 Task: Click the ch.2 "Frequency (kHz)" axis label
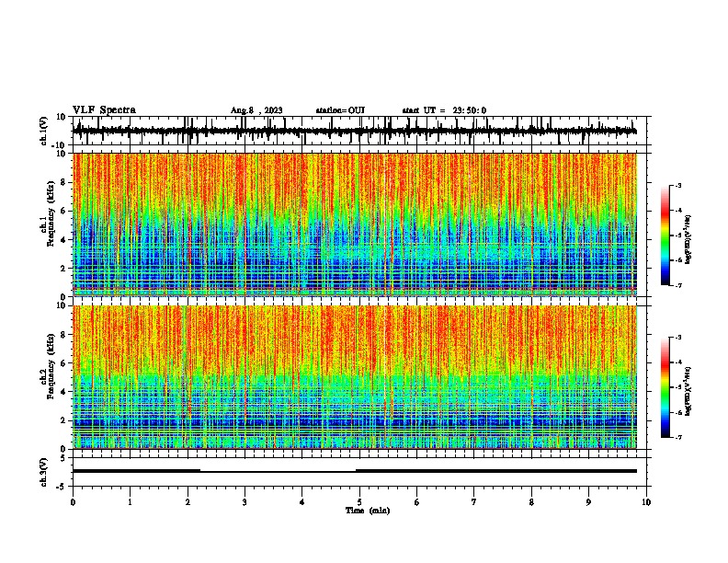pyautogui.click(x=51, y=366)
